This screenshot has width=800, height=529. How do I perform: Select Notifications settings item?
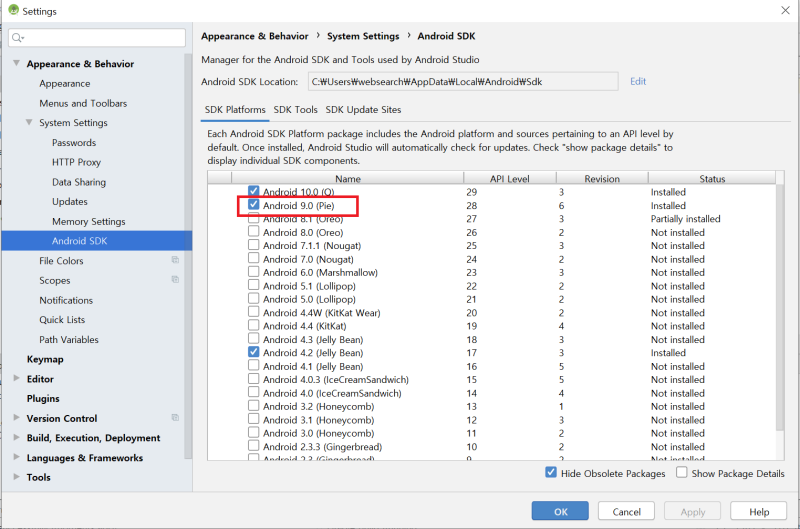[x=66, y=300]
